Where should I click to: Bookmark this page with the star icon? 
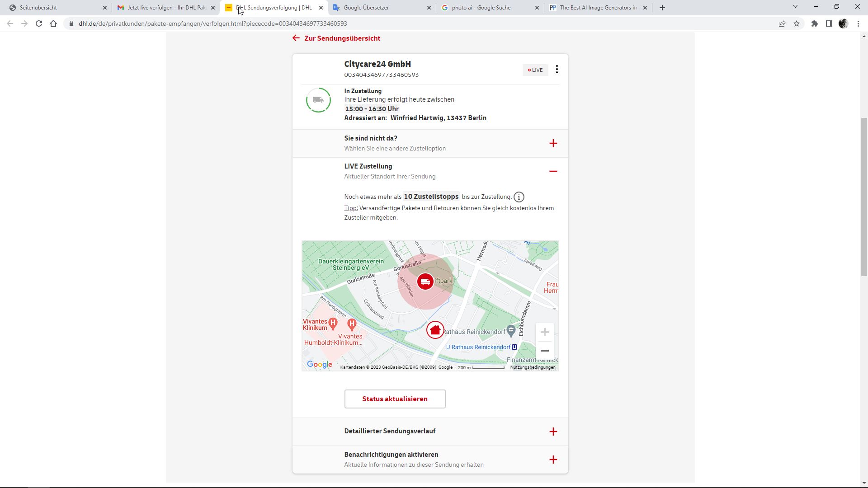pyautogui.click(x=797, y=23)
